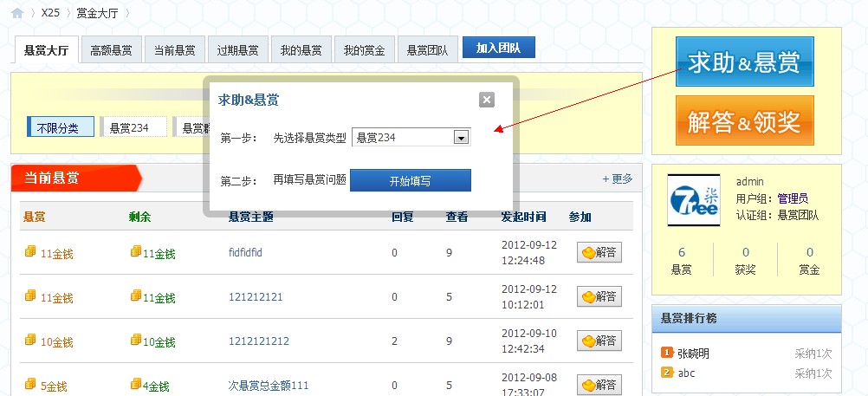Click the 悬赏排行榜 panel header
Image resolution: width=868 pixels, height=396 pixels.
click(747, 319)
